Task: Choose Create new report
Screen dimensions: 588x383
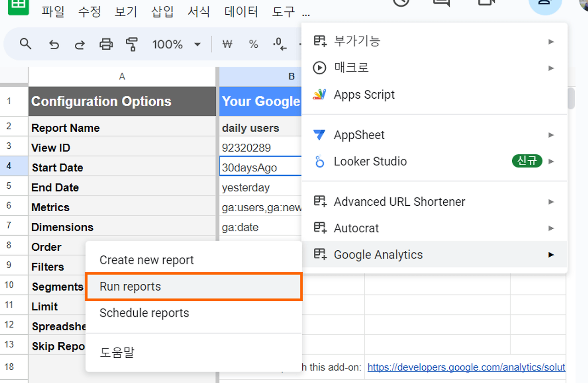Action: [194, 260]
